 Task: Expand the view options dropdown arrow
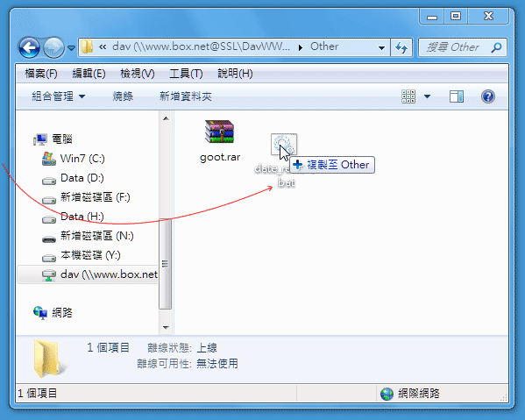click(427, 96)
